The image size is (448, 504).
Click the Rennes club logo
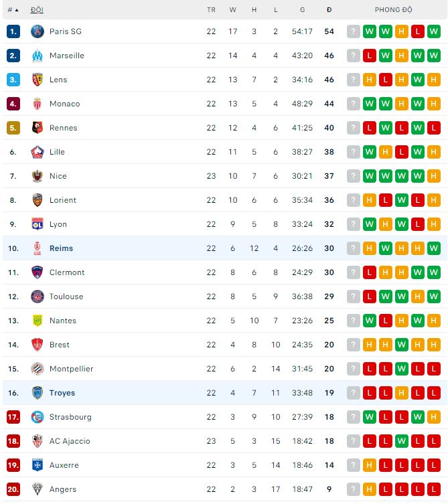click(38, 128)
